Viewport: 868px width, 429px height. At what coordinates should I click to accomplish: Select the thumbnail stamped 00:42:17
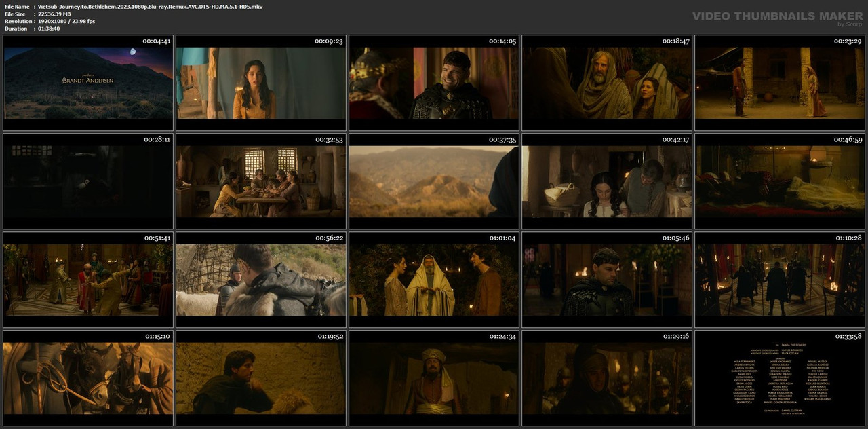coord(607,181)
